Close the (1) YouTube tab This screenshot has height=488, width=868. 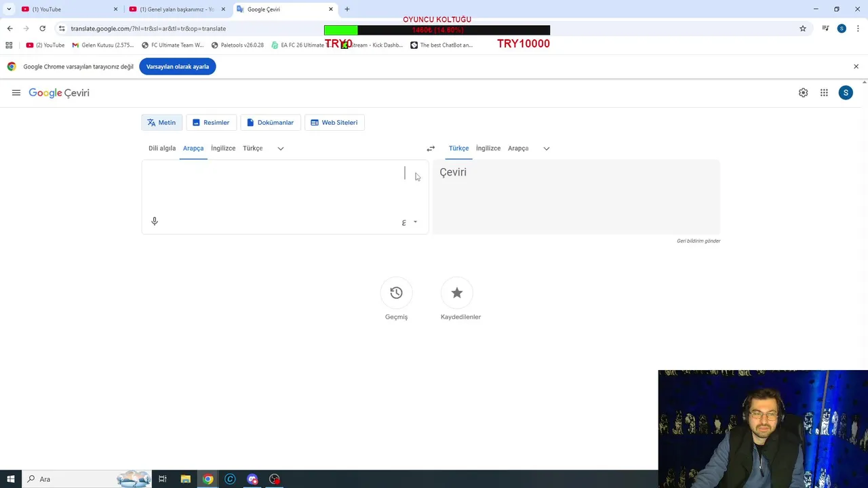pyautogui.click(x=115, y=9)
